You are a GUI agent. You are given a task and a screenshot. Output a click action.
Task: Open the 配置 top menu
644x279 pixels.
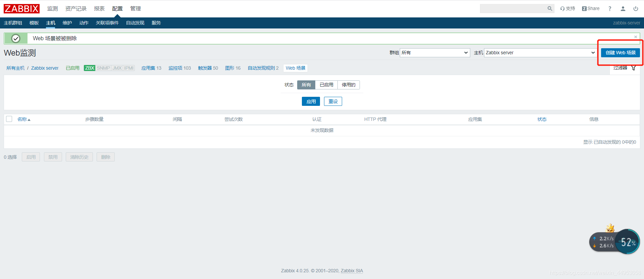point(117,9)
